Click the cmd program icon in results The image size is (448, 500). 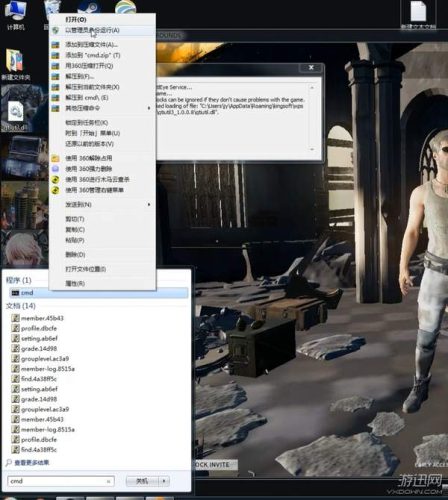15,293
